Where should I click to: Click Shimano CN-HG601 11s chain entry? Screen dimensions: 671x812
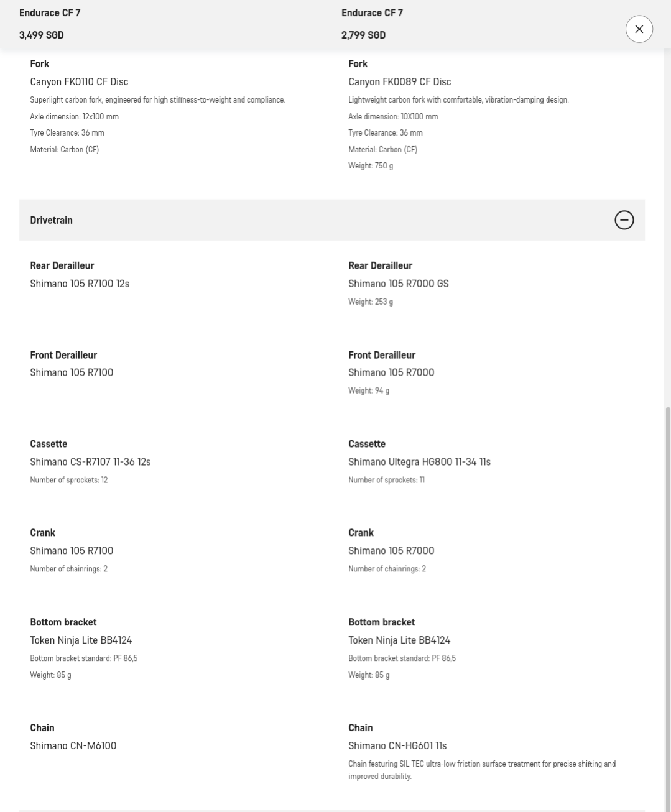[397, 745]
